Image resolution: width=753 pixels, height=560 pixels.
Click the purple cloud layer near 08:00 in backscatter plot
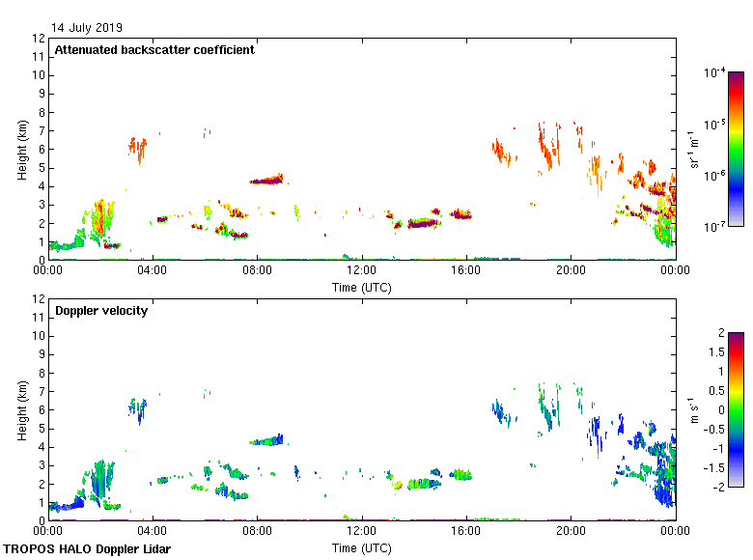pyautogui.click(x=265, y=181)
